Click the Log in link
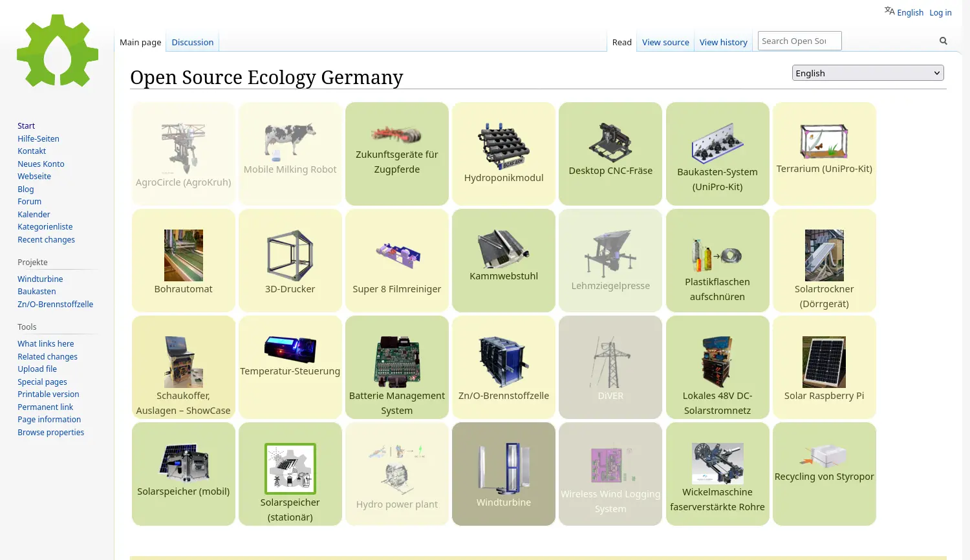 tap(940, 12)
